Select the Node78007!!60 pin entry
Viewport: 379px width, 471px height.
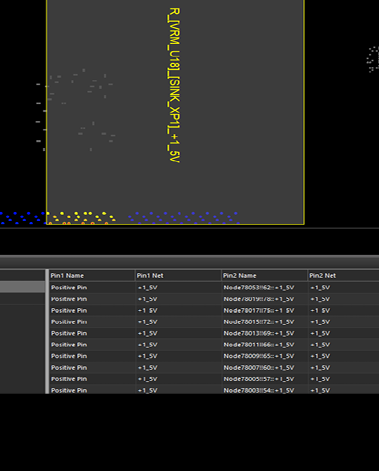click(259, 367)
